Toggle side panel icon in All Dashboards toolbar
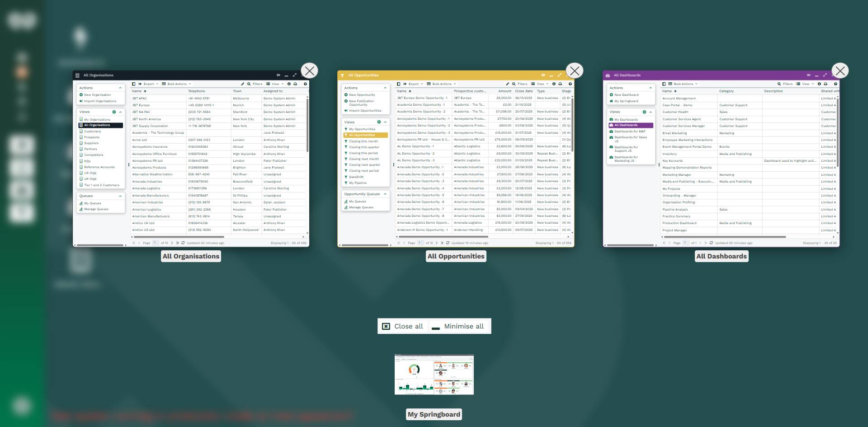Viewport: 868px width, 427px height. click(664, 84)
